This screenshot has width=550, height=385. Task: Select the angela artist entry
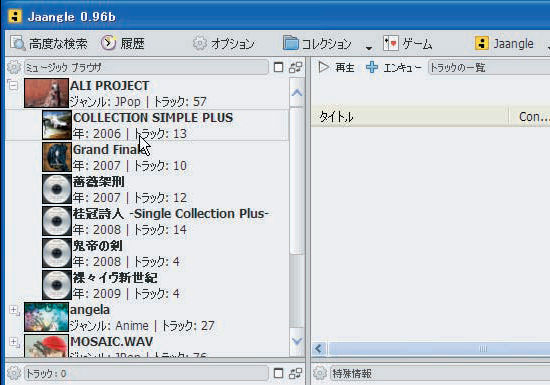point(90,310)
